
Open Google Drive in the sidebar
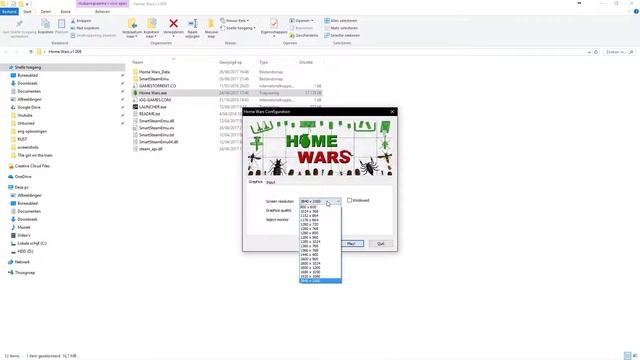(29, 107)
